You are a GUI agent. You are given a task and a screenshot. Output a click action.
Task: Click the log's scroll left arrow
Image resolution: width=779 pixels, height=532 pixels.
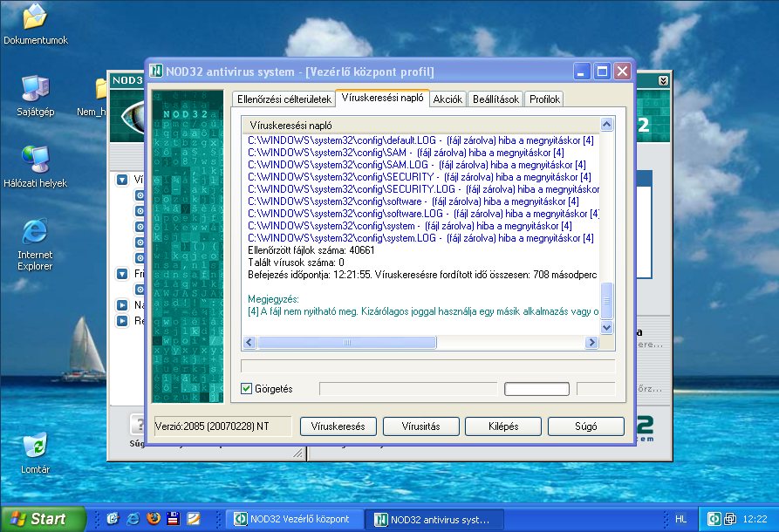click(x=249, y=342)
